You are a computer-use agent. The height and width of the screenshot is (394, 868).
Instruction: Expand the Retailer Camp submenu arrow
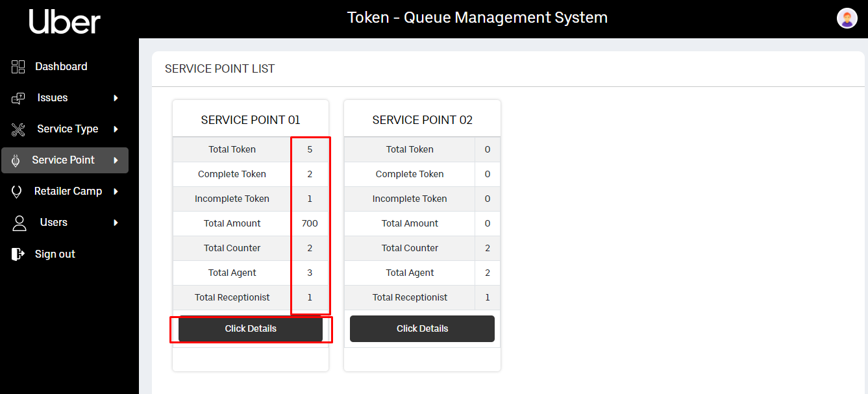(116, 191)
